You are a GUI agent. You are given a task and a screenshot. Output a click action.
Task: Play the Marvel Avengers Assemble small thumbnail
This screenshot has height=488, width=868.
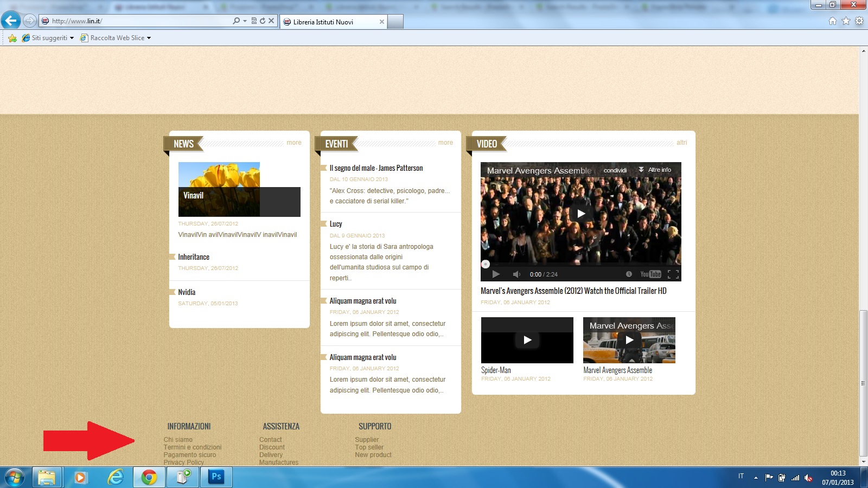[x=629, y=340]
